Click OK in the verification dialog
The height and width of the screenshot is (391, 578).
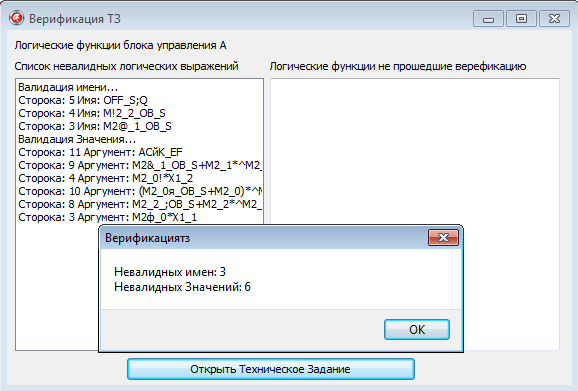coord(417,329)
